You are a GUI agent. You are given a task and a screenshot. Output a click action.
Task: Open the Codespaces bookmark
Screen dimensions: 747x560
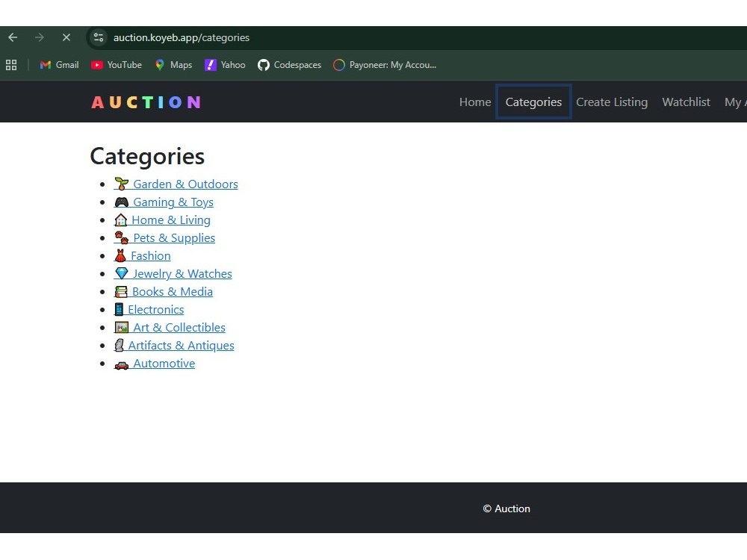(290, 65)
